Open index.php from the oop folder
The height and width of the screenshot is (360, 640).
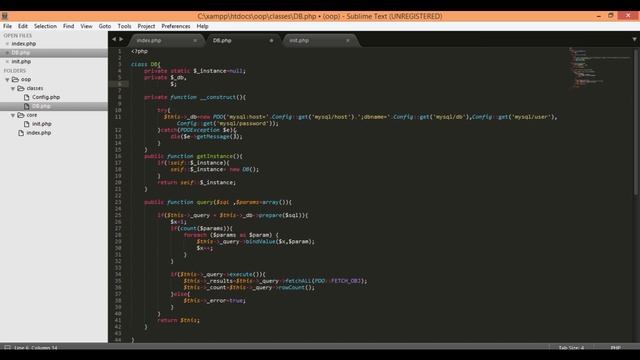[39, 133]
